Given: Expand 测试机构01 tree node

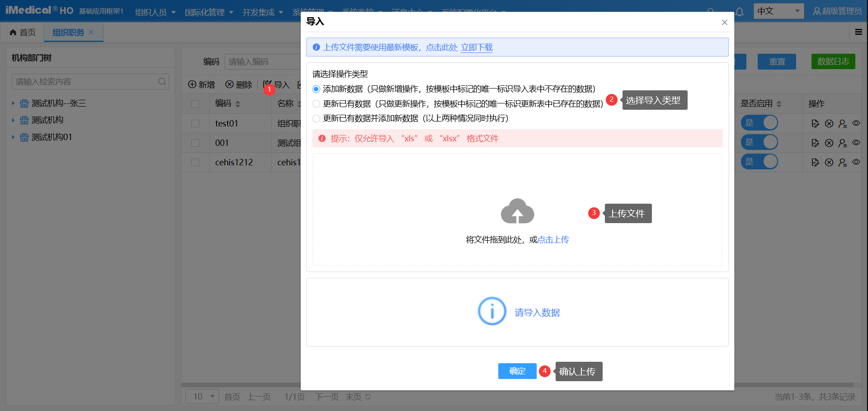Looking at the screenshot, I should click(13, 137).
